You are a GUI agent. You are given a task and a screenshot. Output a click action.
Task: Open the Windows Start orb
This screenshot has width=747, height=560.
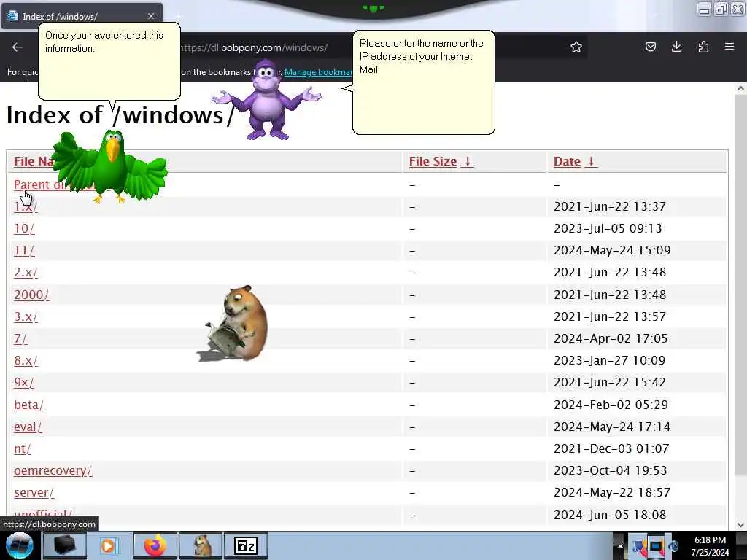click(19, 545)
